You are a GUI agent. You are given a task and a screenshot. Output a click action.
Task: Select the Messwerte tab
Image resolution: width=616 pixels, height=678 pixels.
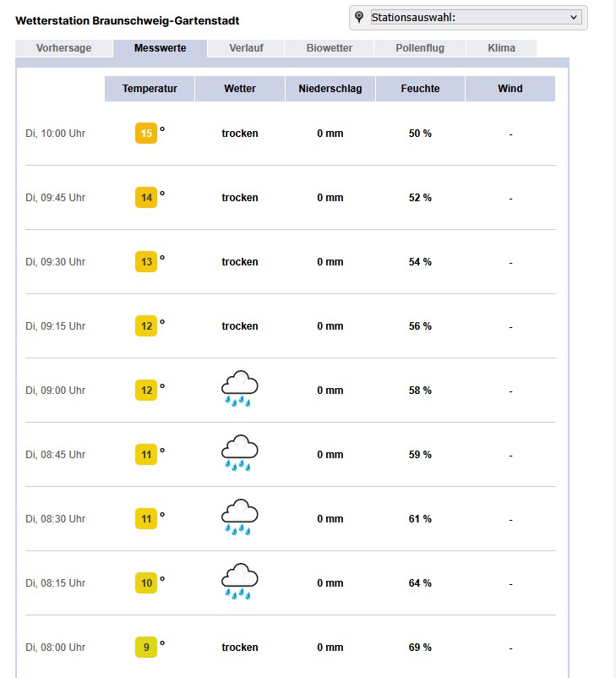tap(160, 48)
